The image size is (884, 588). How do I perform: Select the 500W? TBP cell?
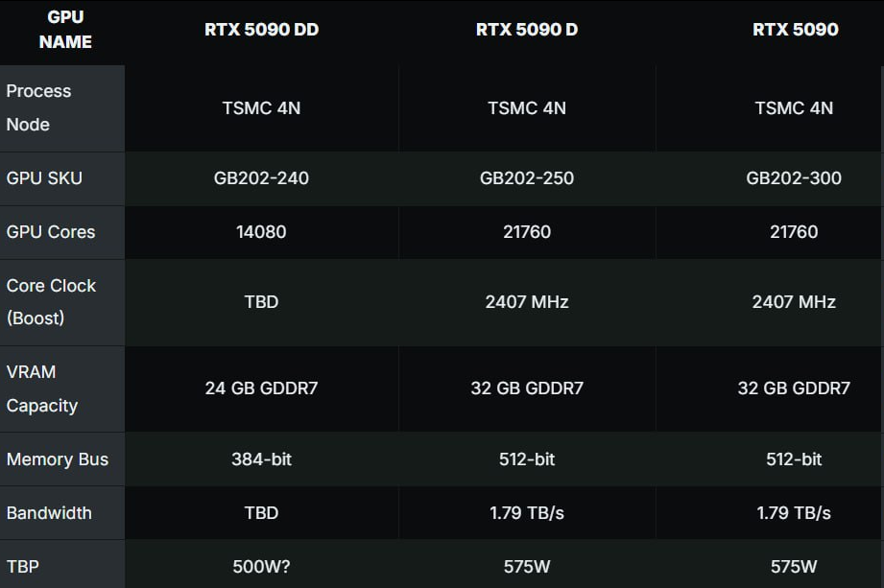(262, 567)
